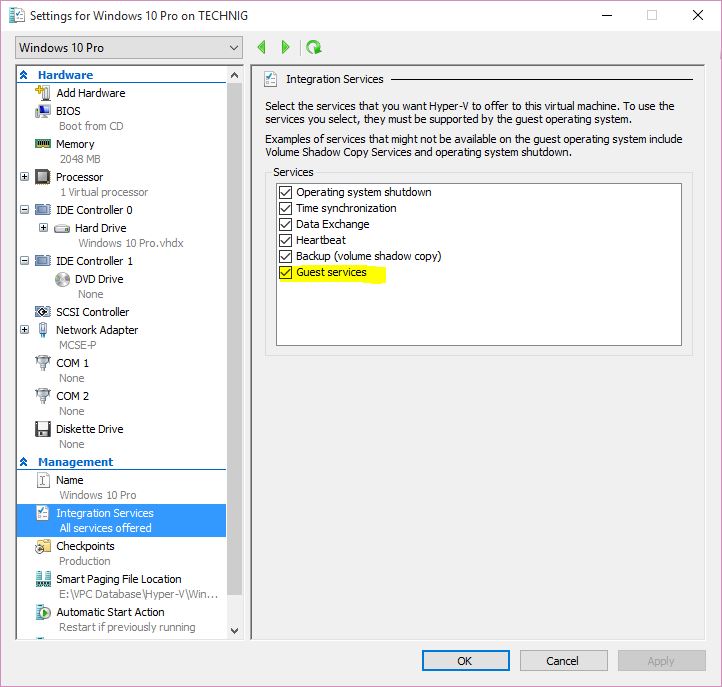Open Smart Paging File Location label

pos(119,579)
